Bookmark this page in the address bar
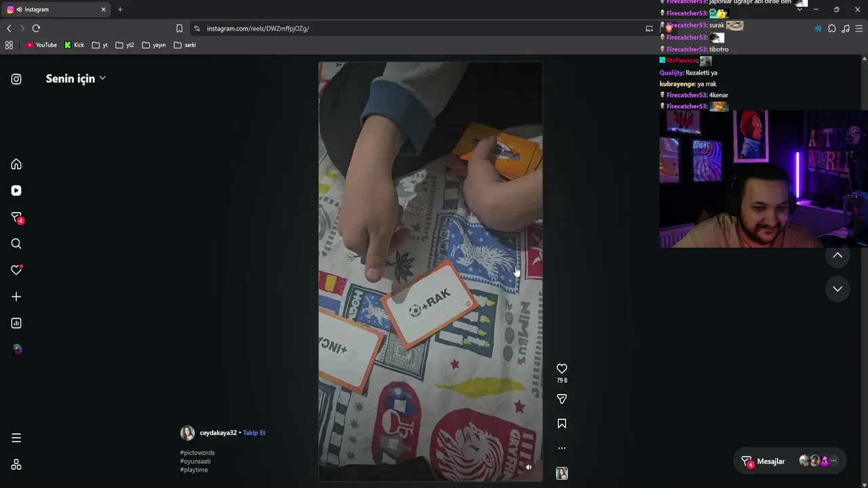Image resolution: width=868 pixels, height=488 pixels. pos(179,28)
